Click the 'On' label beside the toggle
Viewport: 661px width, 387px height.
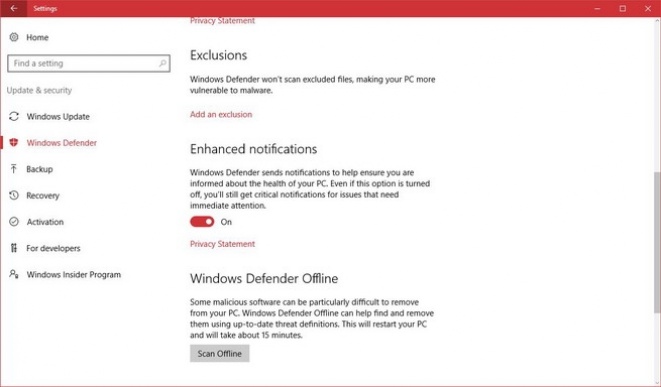(226, 222)
